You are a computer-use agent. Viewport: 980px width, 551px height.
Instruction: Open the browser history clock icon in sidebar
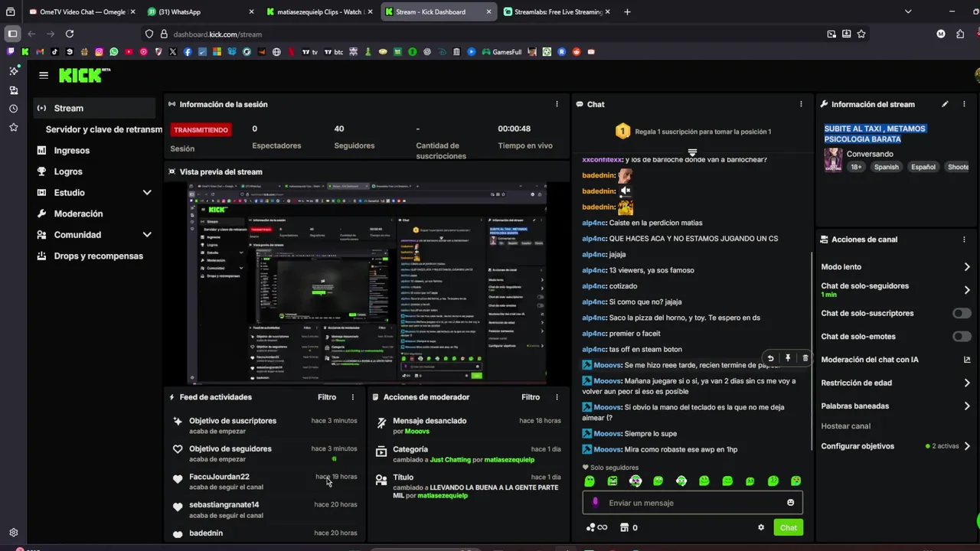point(14,109)
